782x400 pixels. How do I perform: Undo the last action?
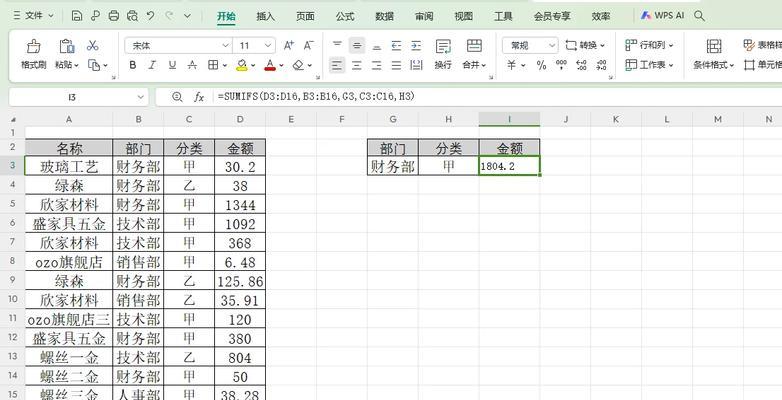(151, 16)
